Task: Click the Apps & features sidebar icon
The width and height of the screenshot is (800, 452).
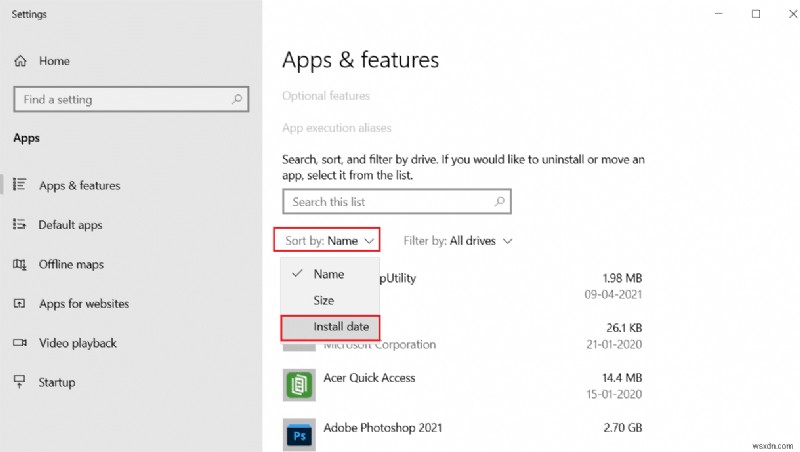Action: [x=20, y=185]
